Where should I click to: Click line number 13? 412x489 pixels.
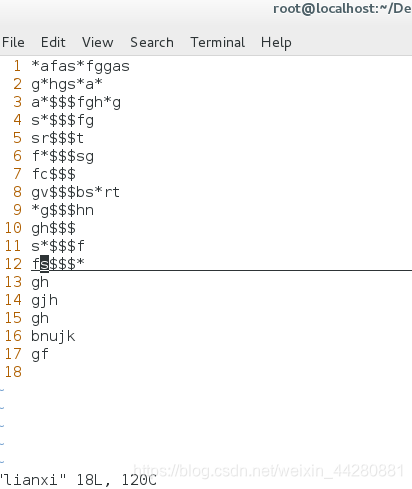13,282
